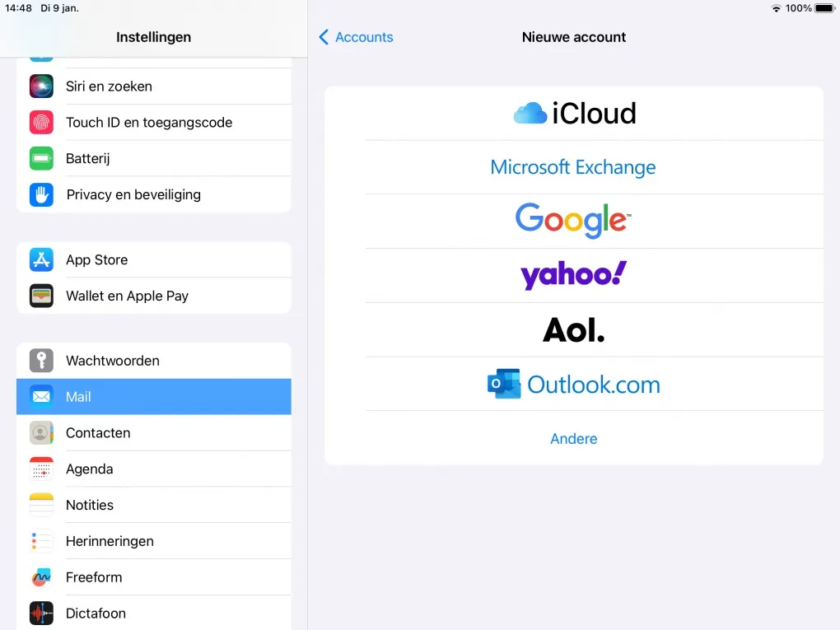This screenshot has width=840, height=630.
Task: Tap the Wi-Fi status icon
Action: click(x=776, y=8)
